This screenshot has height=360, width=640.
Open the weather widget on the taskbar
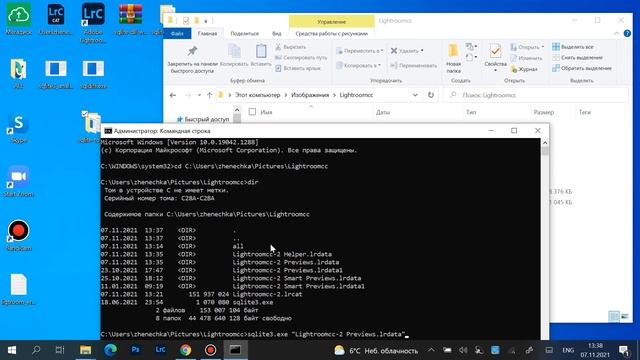(376, 351)
